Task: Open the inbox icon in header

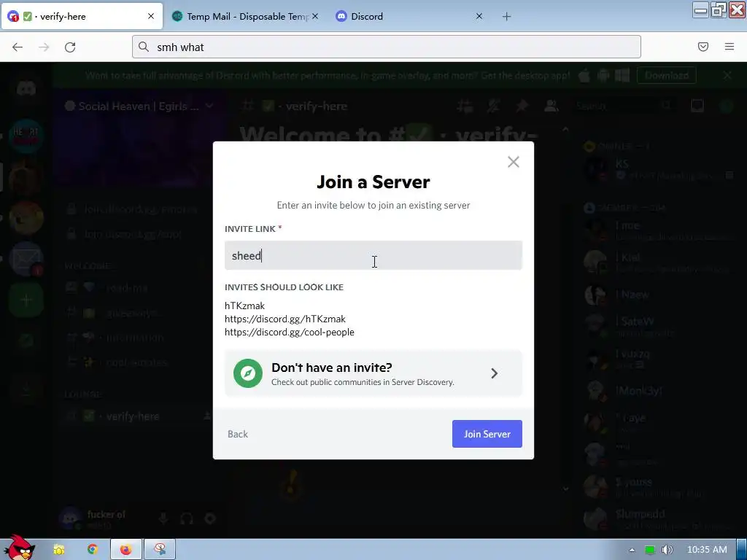Action: tap(697, 106)
